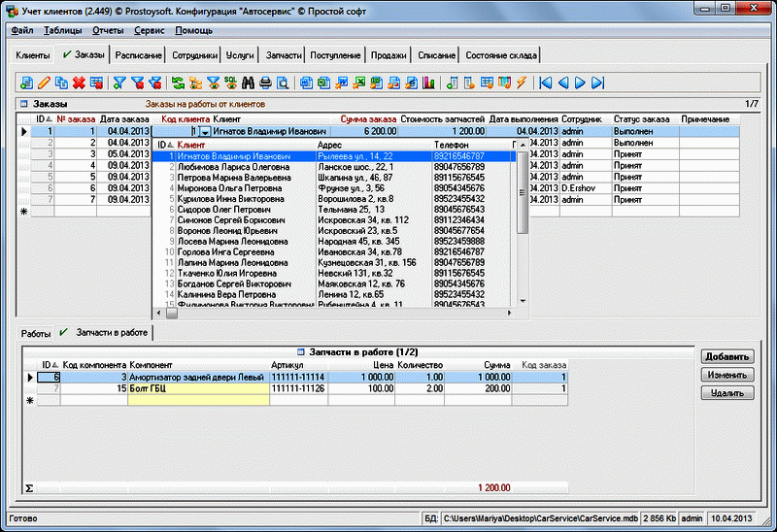The width and height of the screenshot is (777, 532).
Task: Open the SQL query icon
Action: 229,83
